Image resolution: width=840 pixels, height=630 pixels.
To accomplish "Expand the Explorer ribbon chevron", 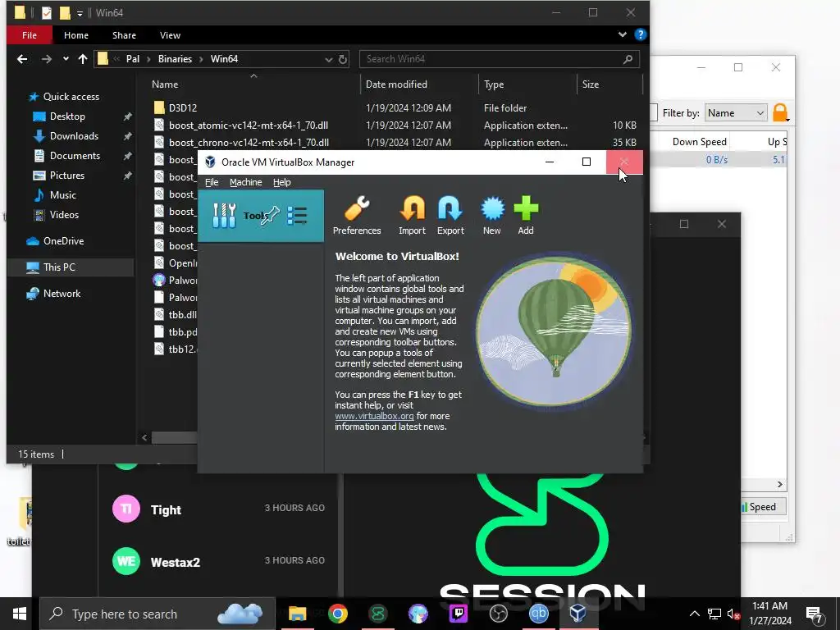I will 623,34.
